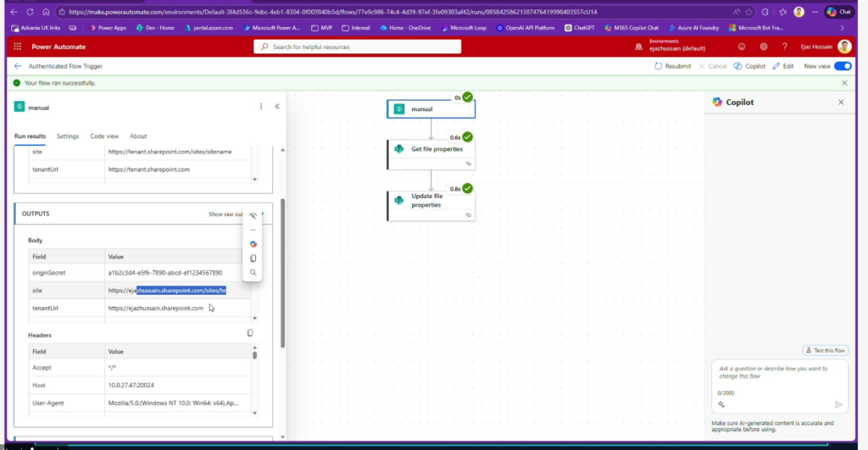Click in the Search for helpful resources box
868x450 pixels.
pyautogui.click(x=357, y=47)
